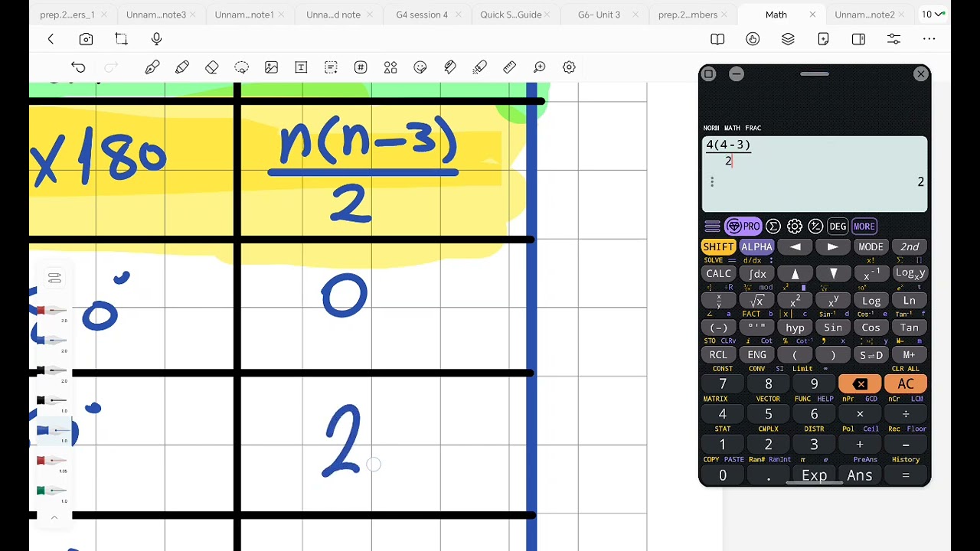Minimize the calculator floating window
The image size is (980, 551).
[737, 74]
